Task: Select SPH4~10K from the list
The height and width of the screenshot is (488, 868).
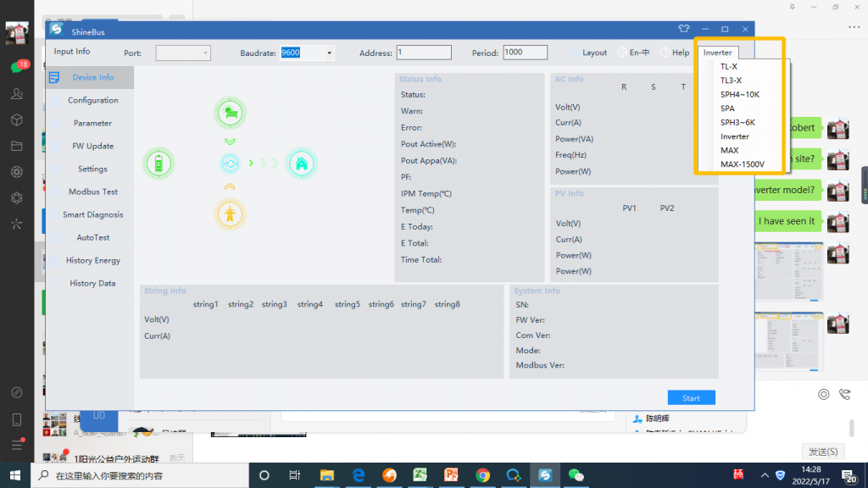Action: point(741,94)
